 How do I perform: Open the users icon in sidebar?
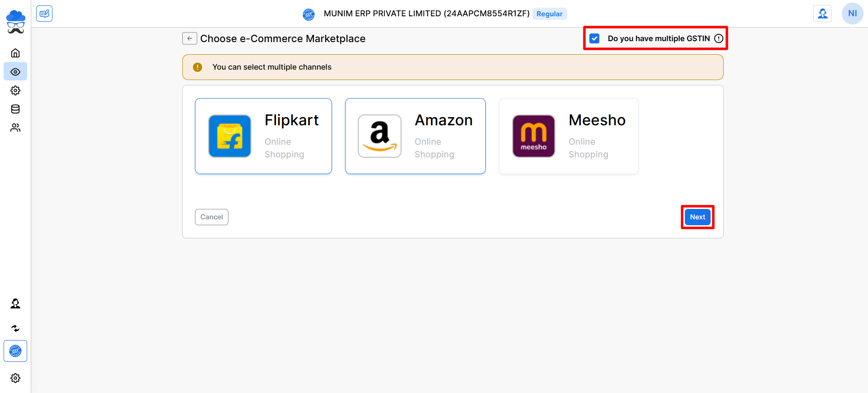pyautogui.click(x=15, y=128)
